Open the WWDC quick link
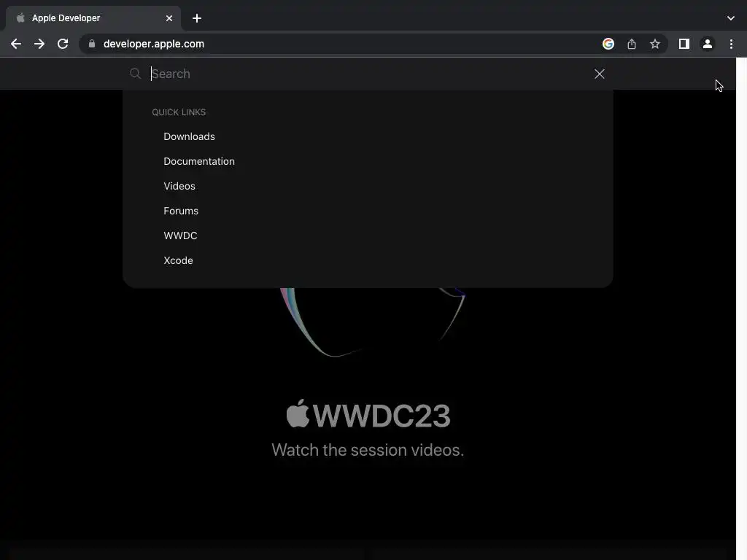Viewport: 747px width, 560px height. 180,236
